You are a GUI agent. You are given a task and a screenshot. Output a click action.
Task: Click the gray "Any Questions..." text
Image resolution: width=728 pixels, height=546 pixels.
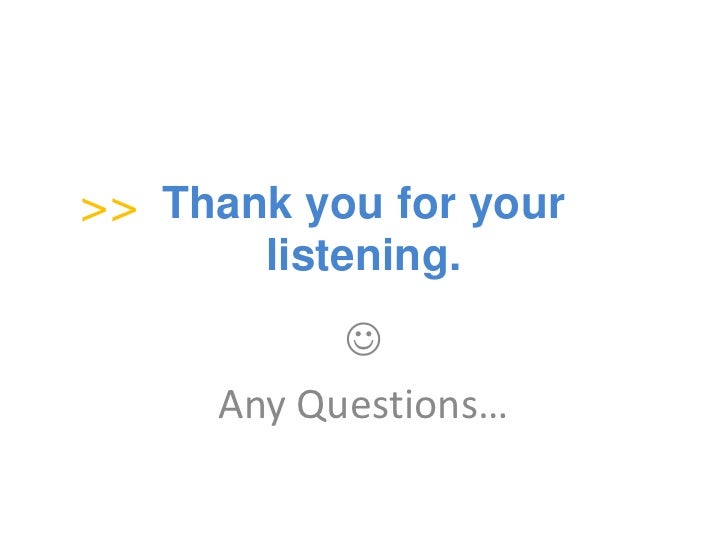click(x=363, y=406)
